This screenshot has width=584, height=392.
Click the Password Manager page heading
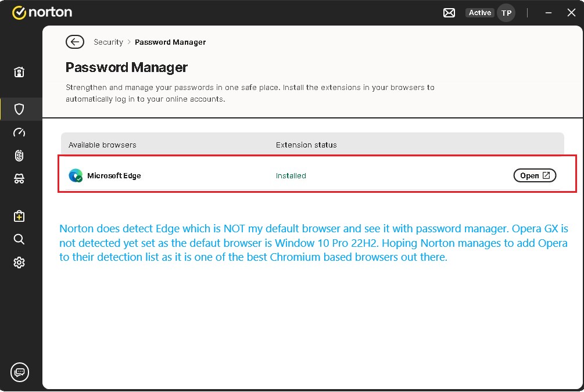pos(127,67)
